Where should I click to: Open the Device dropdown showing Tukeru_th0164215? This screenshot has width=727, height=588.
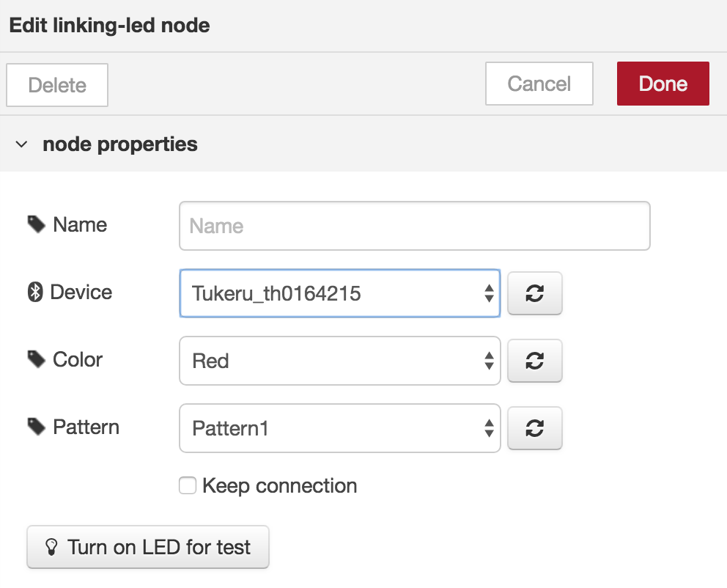pos(340,293)
